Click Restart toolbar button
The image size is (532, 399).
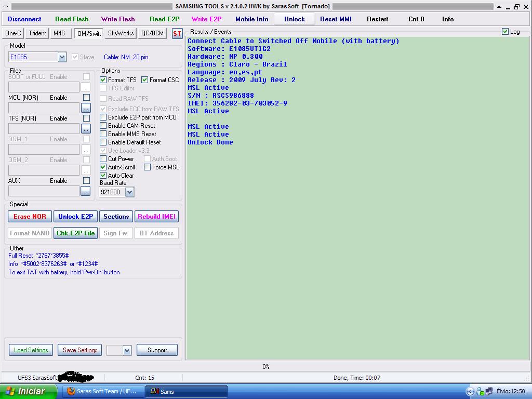pos(378,19)
